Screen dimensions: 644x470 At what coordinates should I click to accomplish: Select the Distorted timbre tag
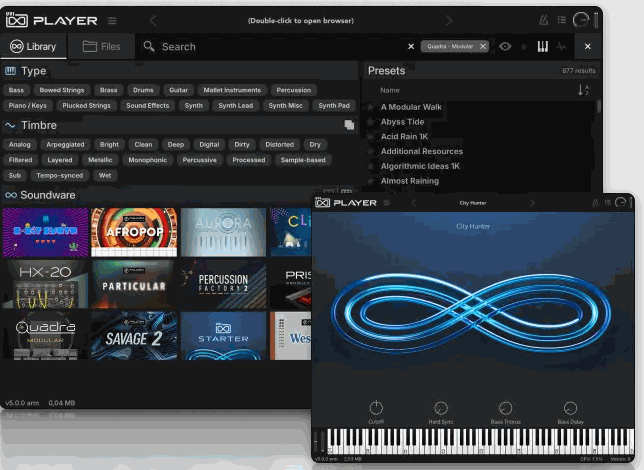[x=280, y=145]
